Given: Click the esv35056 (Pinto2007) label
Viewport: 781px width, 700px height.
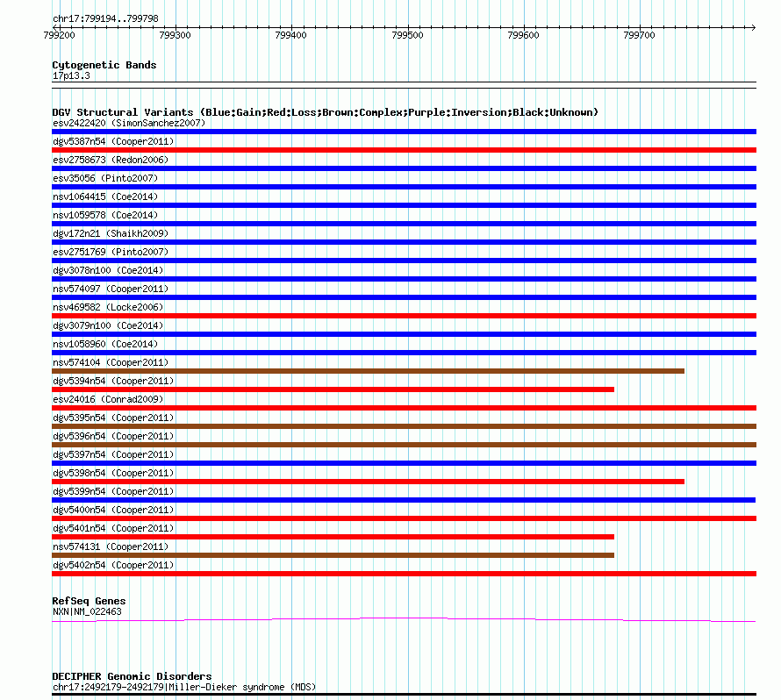Looking at the screenshot, I should coord(105,178).
